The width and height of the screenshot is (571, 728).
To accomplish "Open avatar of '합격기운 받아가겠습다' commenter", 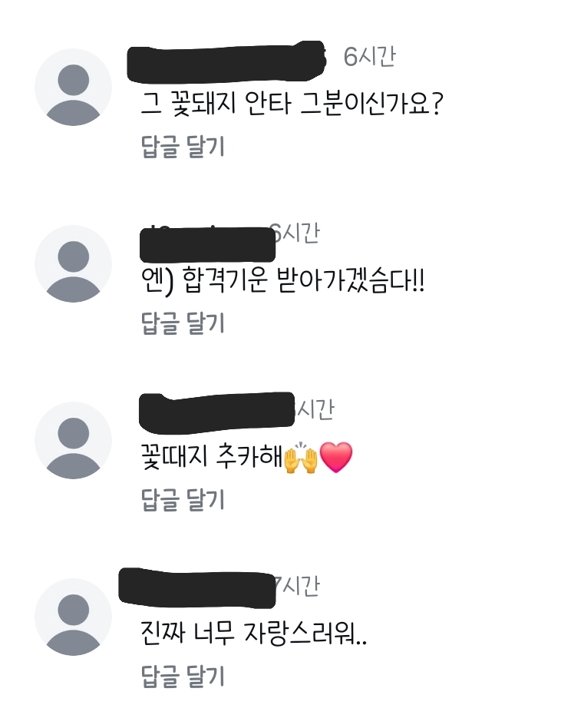I will coord(73,263).
